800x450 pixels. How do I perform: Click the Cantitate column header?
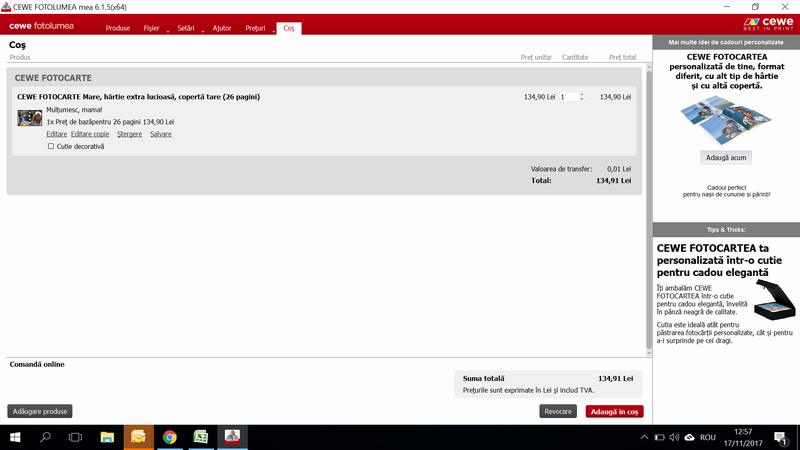(x=575, y=57)
